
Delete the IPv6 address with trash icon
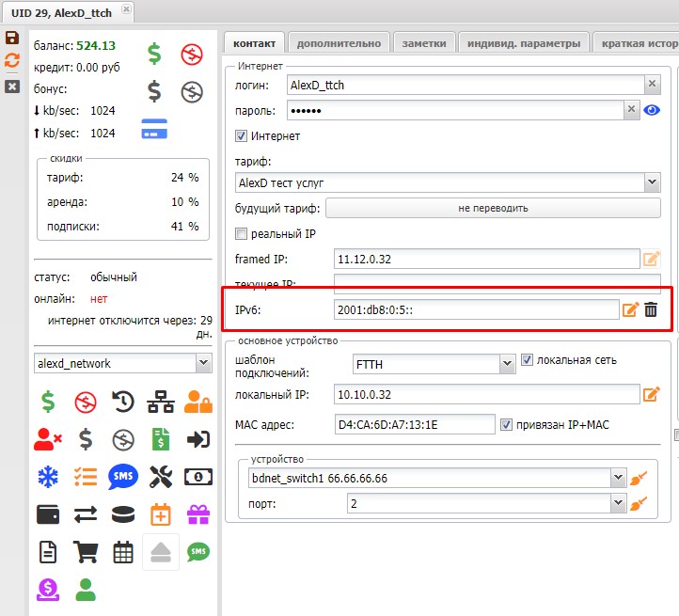(651, 309)
